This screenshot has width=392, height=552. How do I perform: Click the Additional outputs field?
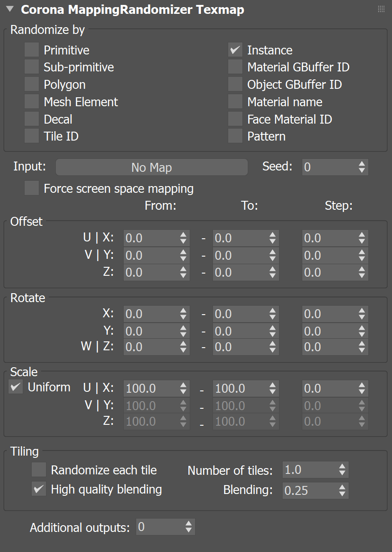[x=160, y=527]
